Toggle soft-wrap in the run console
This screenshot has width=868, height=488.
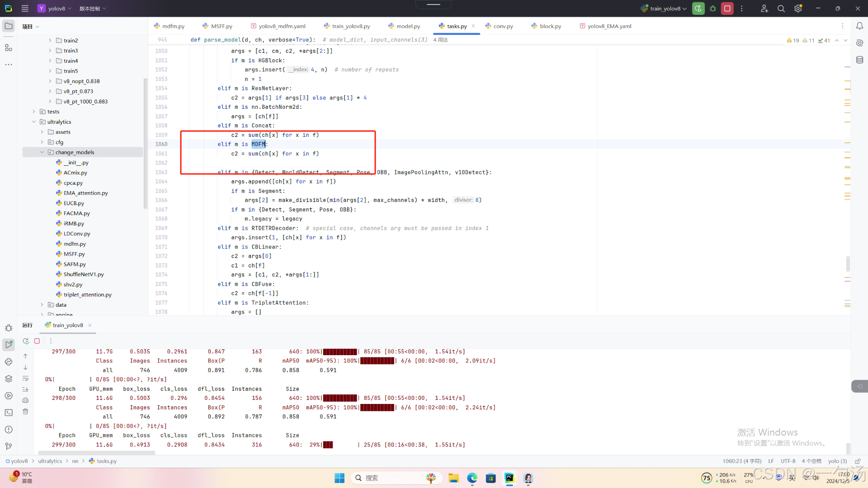(x=25, y=379)
